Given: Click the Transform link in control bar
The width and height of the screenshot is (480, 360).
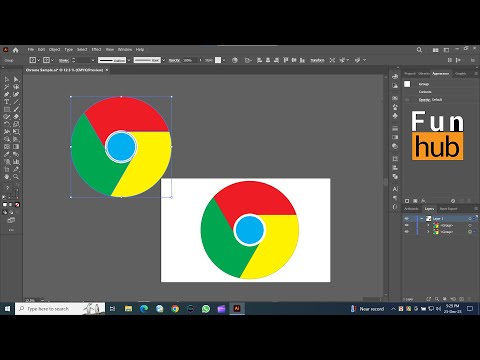Looking at the screenshot, I should [317, 60].
